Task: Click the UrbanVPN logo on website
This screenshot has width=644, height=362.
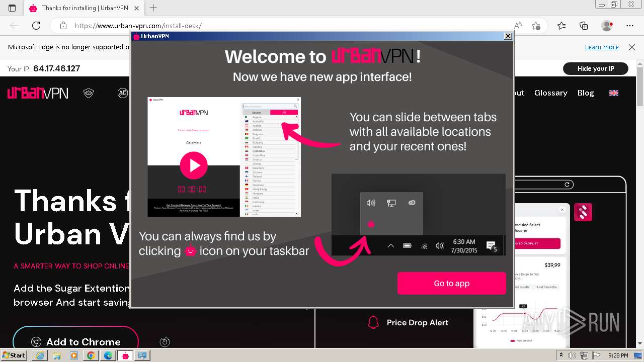Action: tap(38, 93)
